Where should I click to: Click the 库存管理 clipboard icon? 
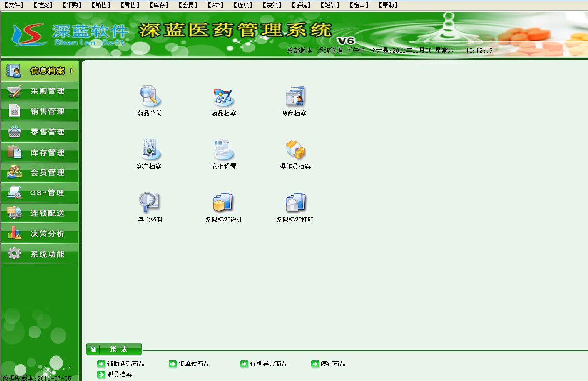pos(14,152)
